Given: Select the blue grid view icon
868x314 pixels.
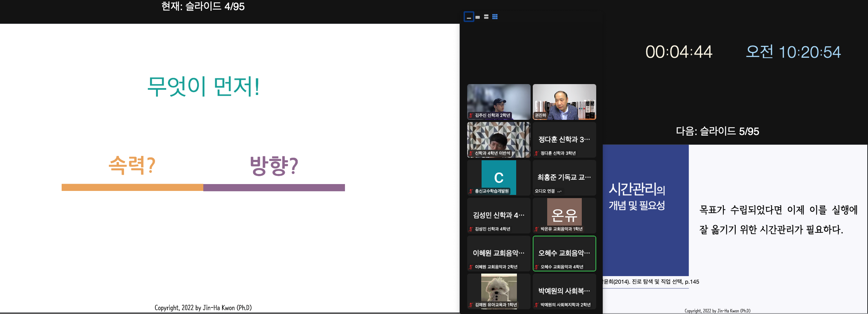Looking at the screenshot, I should click(x=495, y=17).
